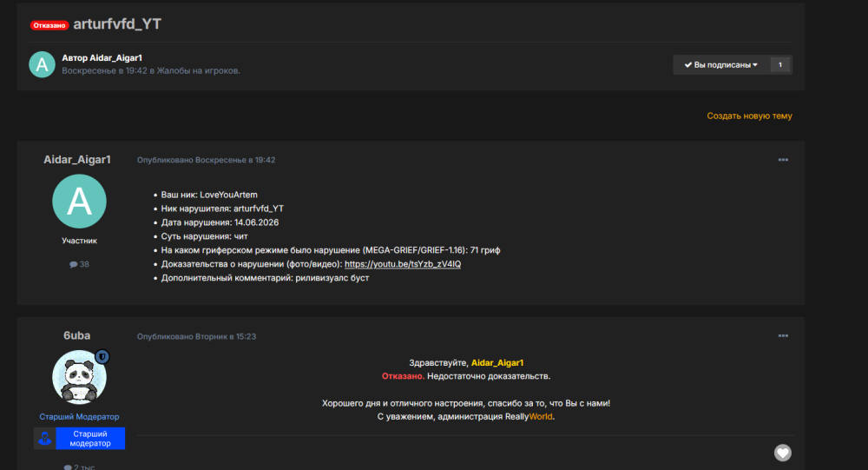Screen dimensions: 868x470
Task: Click the highlighted Aidar_Aigar1 mention in the moderator reply
Action: point(497,362)
